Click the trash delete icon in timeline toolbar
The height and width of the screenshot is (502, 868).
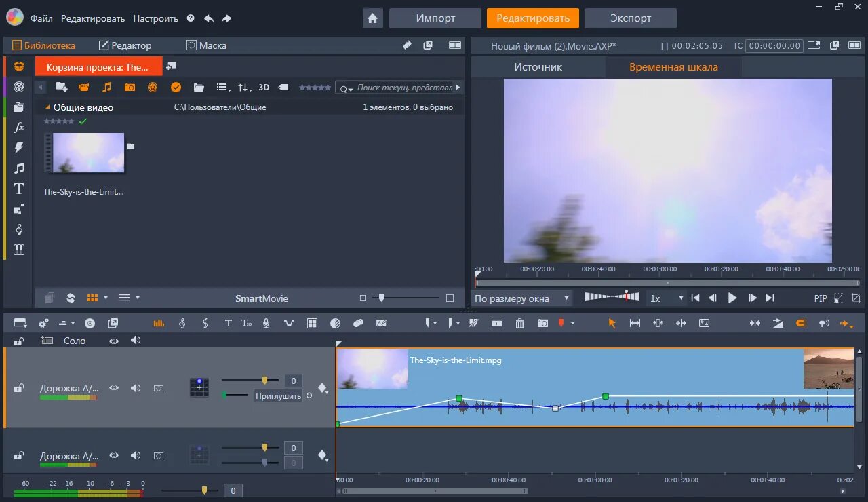tap(519, 324)
